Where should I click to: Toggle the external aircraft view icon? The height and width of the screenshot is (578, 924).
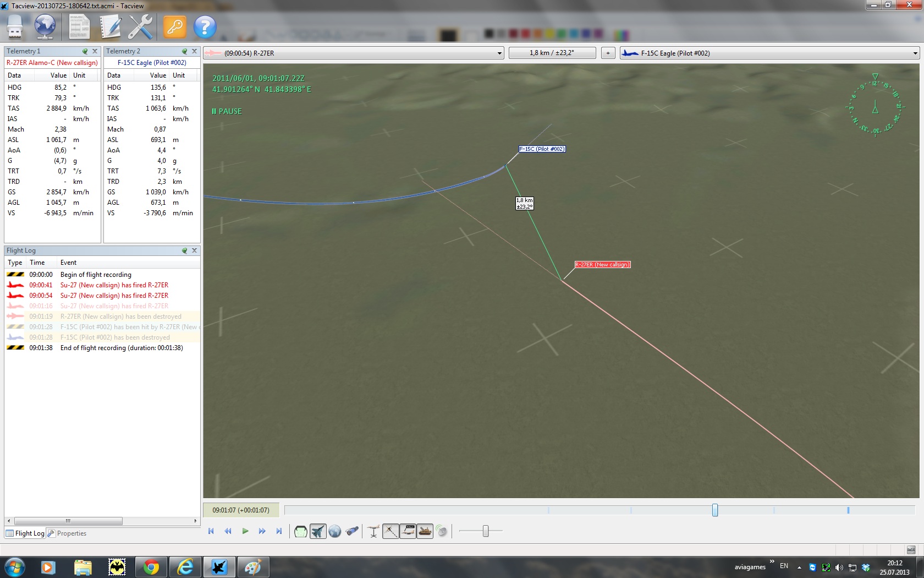pos(318,531)
